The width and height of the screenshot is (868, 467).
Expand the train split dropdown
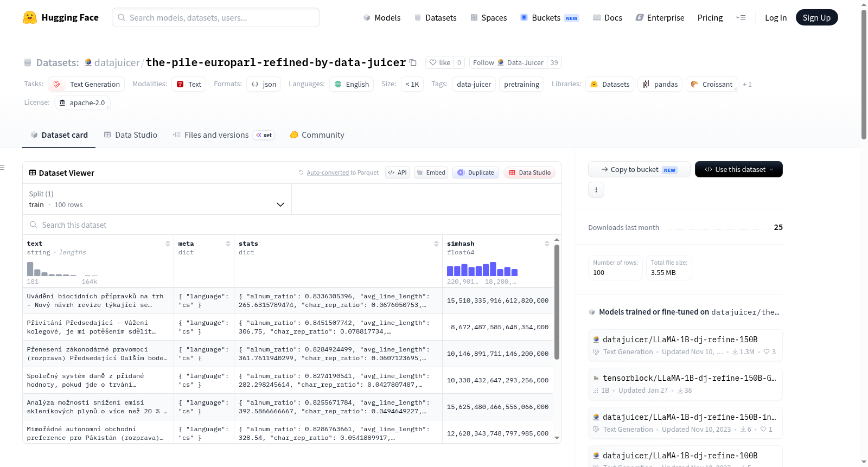[x=157, y=199]
